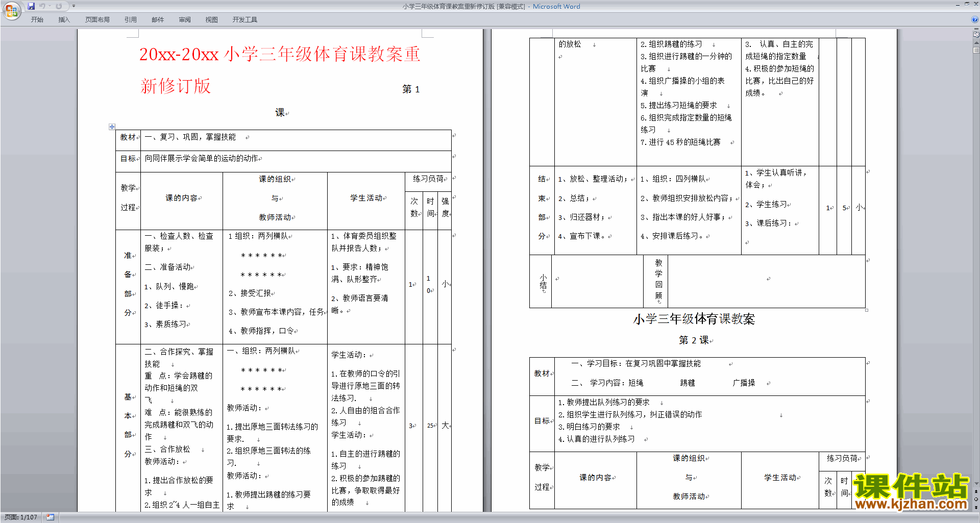Click the text 1、组织：四列横队
980x523 pixels.
coord(673,179)
